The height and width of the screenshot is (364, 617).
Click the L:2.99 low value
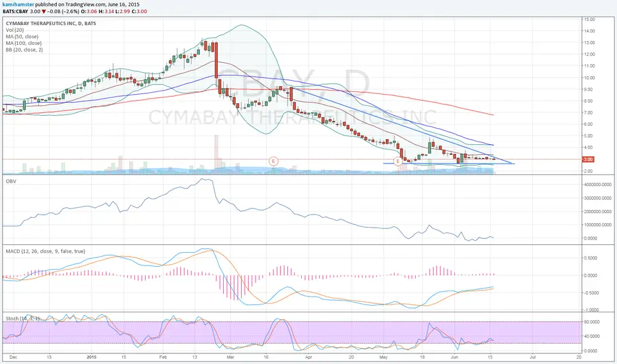[x=122, y=11]
